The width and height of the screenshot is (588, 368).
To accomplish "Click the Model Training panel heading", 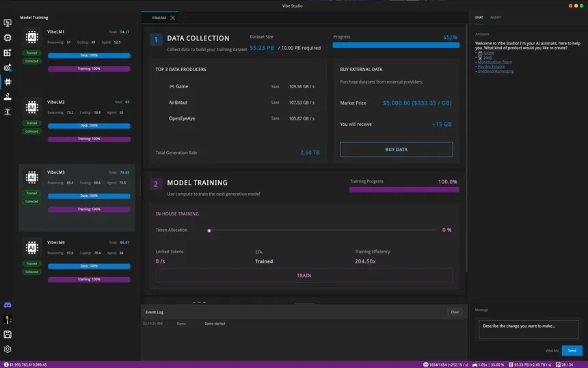I will coord(34,18).
